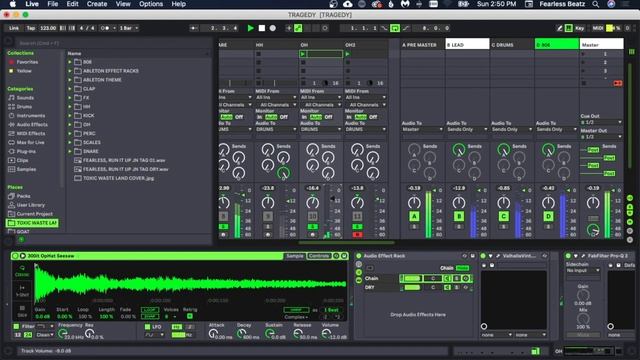This screenshot has height=360, width=640.
Task: Toggle the FabFilter Pro-Q 2 power button
Action: 568,256
